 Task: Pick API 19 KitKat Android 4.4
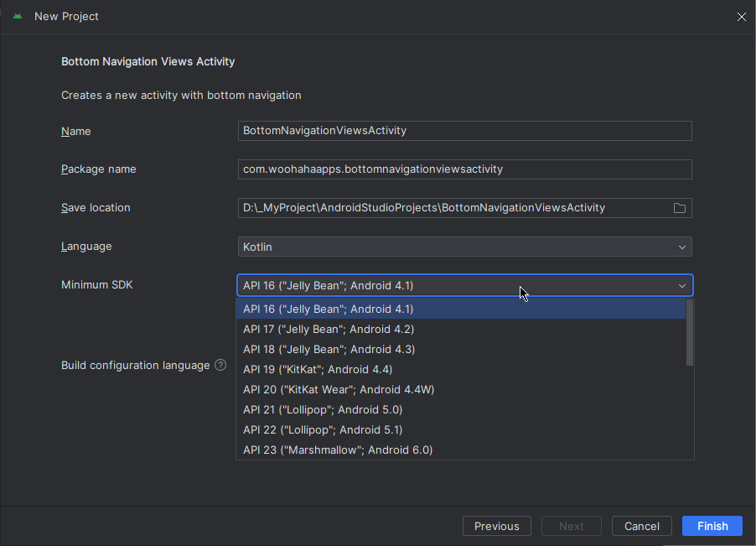coord(461,370)
